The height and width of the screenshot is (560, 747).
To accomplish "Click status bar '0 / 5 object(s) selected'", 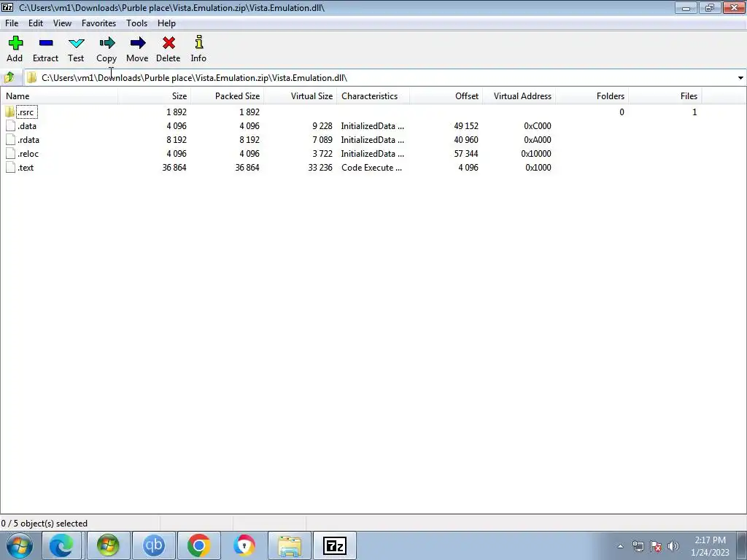I will coord(44,524).
